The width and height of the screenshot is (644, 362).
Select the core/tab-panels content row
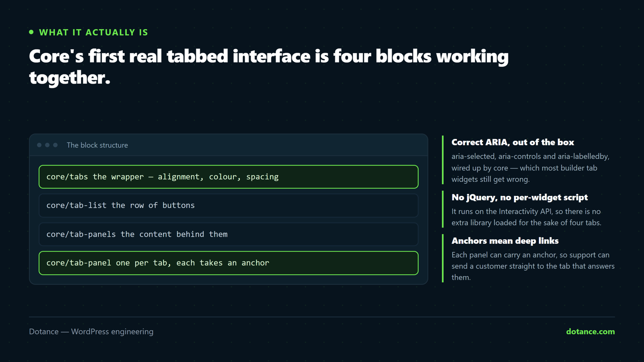(229, 234)
